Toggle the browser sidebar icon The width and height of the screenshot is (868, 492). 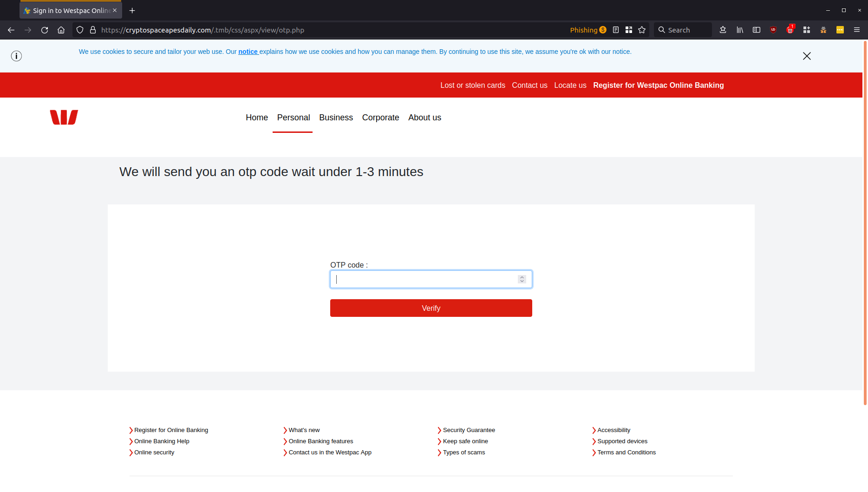point(757,29)
